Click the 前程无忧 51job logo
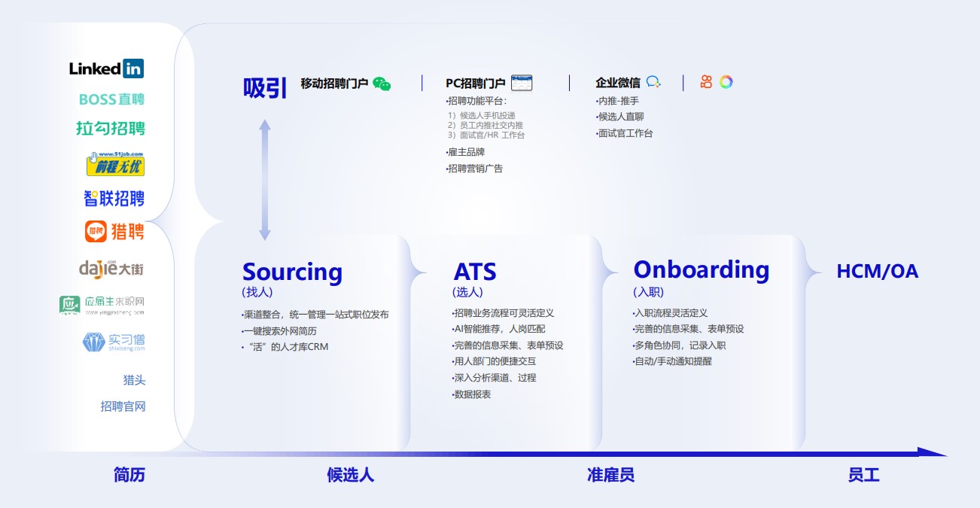The image size is (980, 508). [115, 164]
